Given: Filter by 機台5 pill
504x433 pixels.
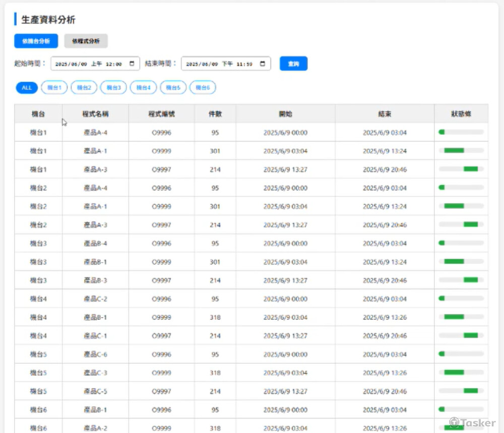Looking at the screenshot, I should pyautogui.click(x=173, y=88).
